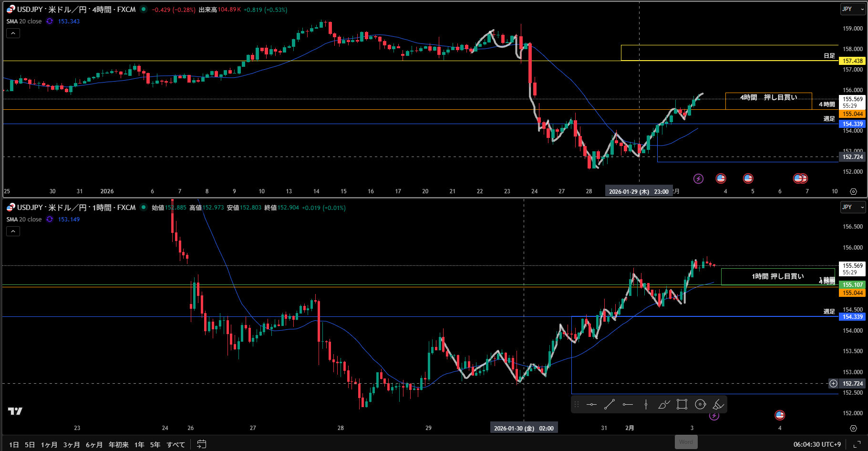This screenshot has width=868, height=451.
Task: Select the circle shape tool
Action: [x=700, y=405]
